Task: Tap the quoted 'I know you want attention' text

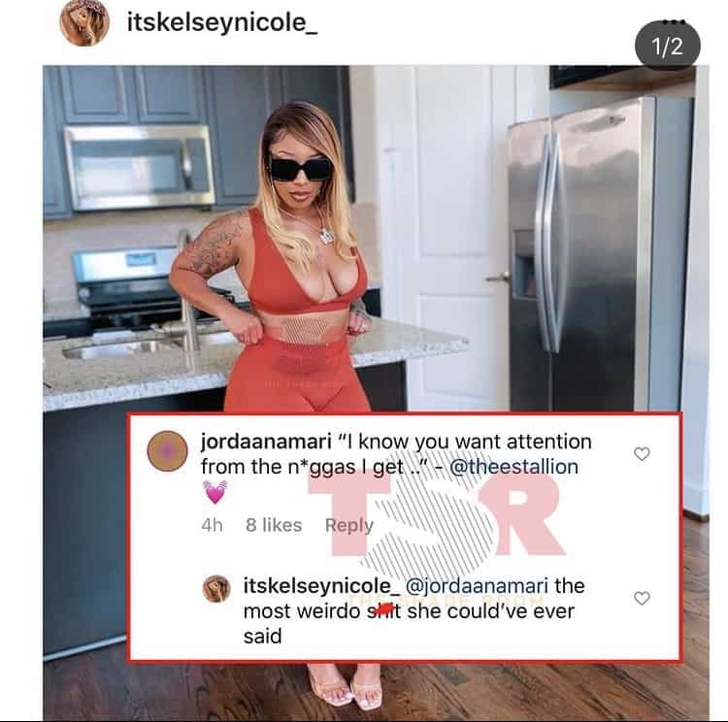Action: 463,442
